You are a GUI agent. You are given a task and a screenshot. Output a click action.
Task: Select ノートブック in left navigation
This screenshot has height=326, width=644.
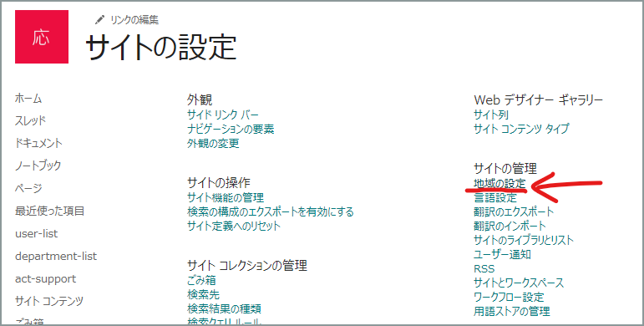click(x=38, y=166)
